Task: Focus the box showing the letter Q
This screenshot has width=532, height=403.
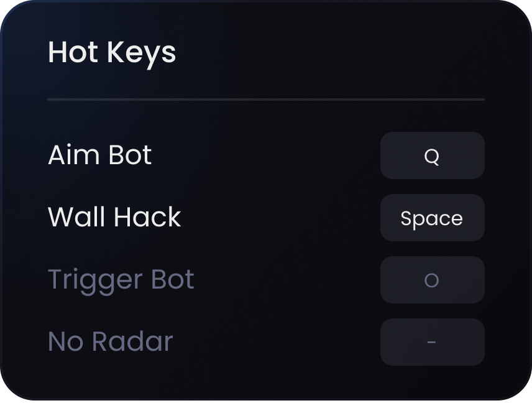Action: [x=432, y=155]
